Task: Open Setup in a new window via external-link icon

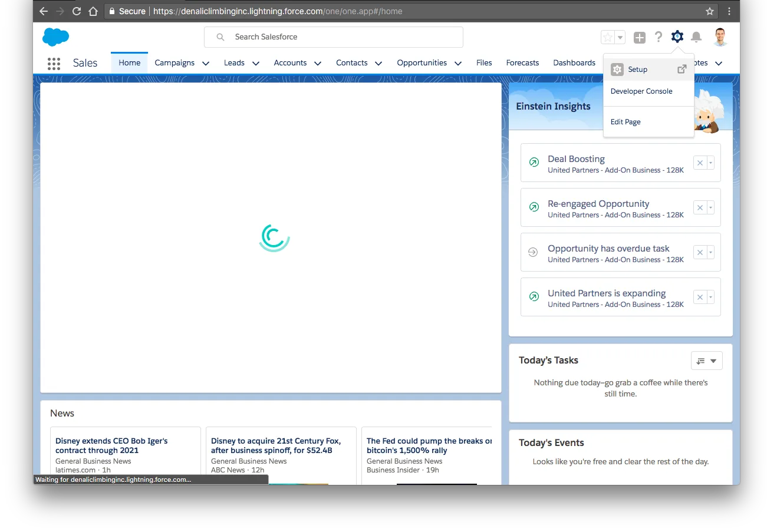Action: click(x=682, y=69)
